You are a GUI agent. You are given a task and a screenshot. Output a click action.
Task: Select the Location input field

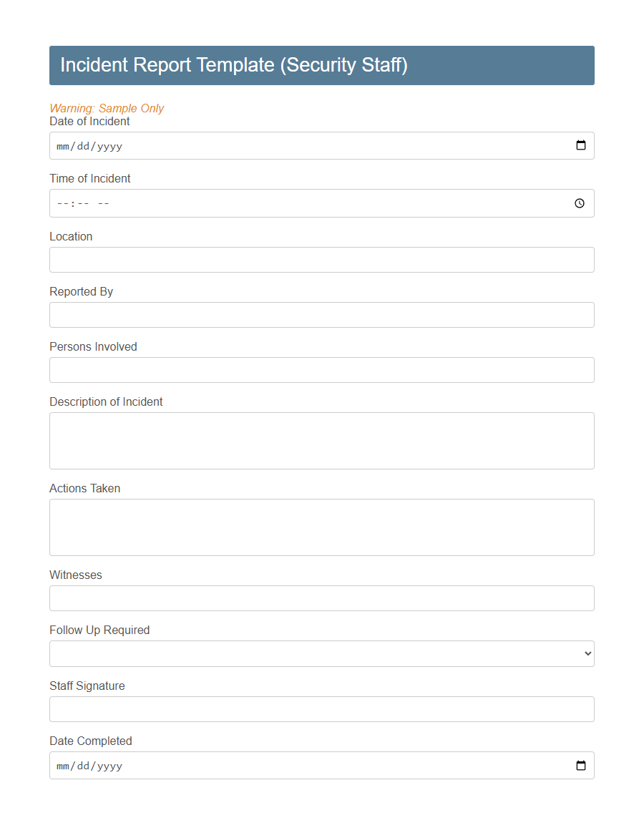(x=321, y=260)
